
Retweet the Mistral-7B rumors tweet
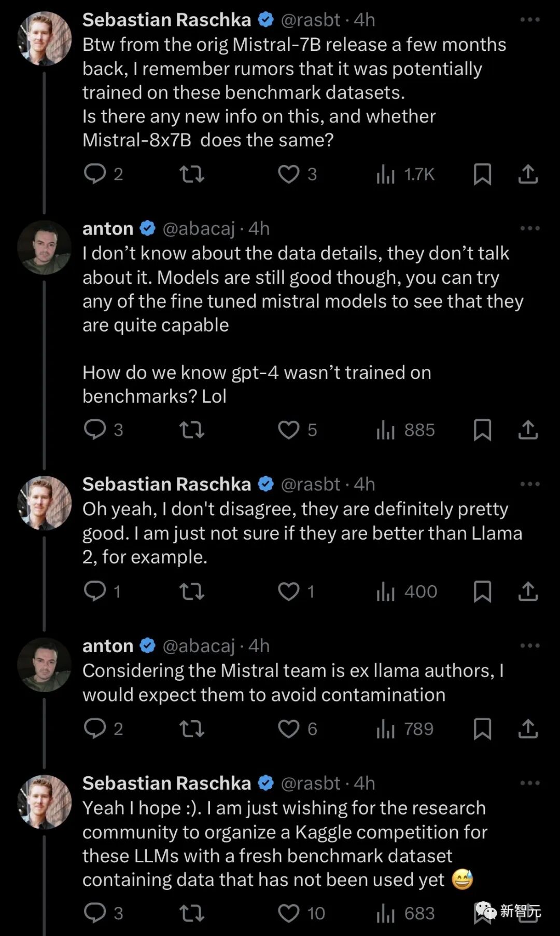pos(192,174)
